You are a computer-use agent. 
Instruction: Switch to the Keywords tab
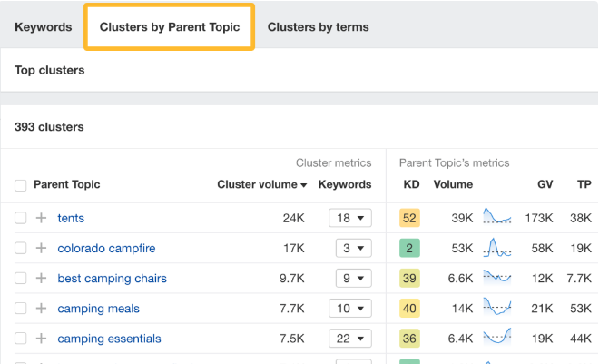(43, 26)
